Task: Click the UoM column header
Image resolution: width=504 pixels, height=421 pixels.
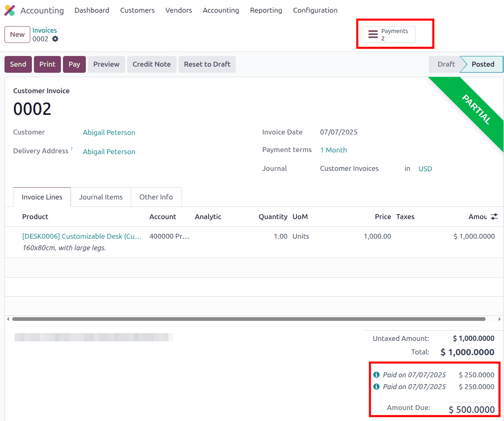Action: coord(300,217)
